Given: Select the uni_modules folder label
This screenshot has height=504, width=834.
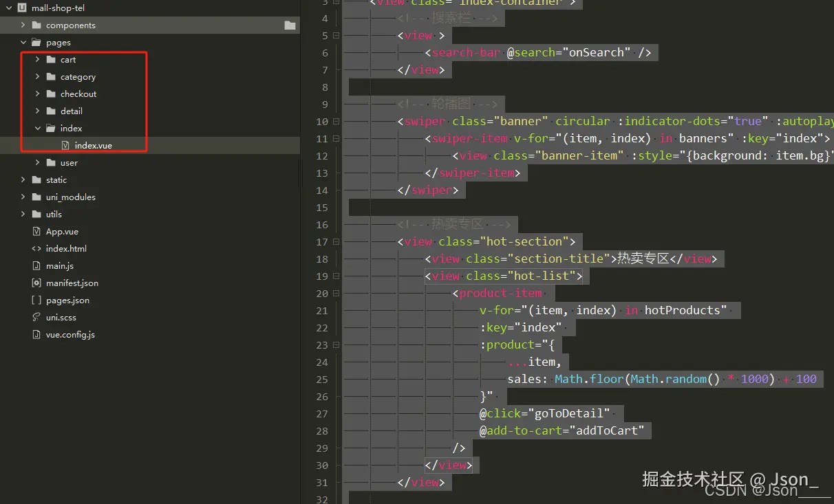Looking at the screenshot, I should click(71, 197).
